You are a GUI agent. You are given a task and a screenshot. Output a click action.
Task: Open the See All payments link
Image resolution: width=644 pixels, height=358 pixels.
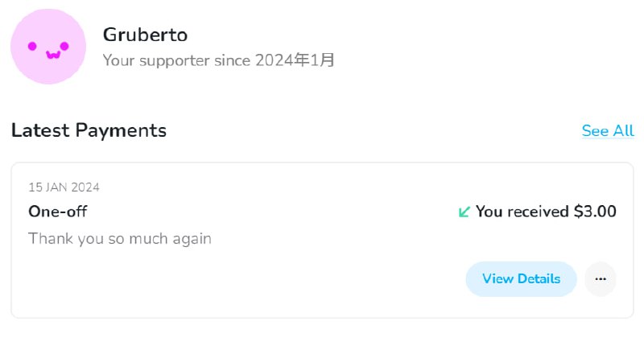point(608,131)
